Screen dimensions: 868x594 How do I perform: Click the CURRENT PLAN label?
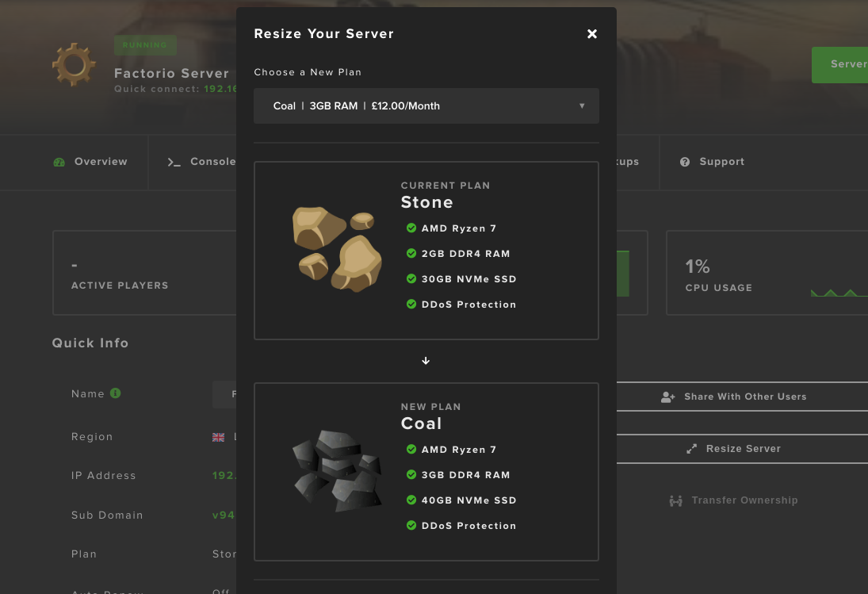(x=445, y=186)
